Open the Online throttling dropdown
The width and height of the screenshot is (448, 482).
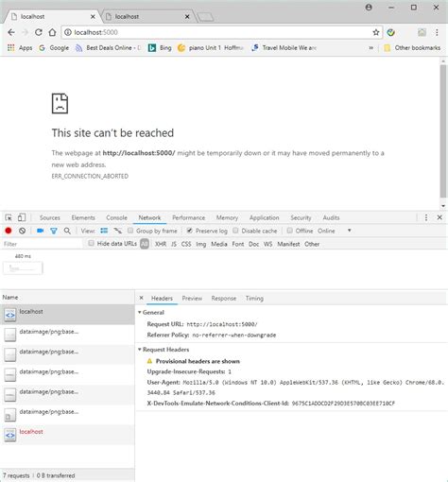click(x=335, y=231)
